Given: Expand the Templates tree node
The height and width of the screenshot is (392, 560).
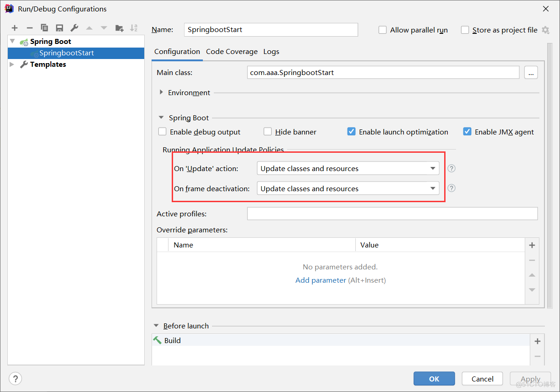Looking at the screenshot, I should (x=12, y=64).
